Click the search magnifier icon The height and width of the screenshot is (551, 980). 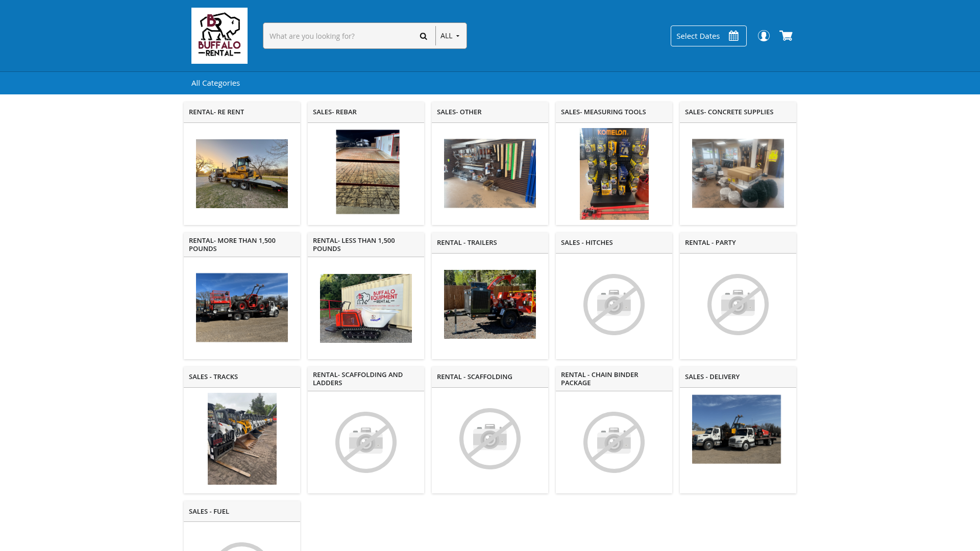423,36
